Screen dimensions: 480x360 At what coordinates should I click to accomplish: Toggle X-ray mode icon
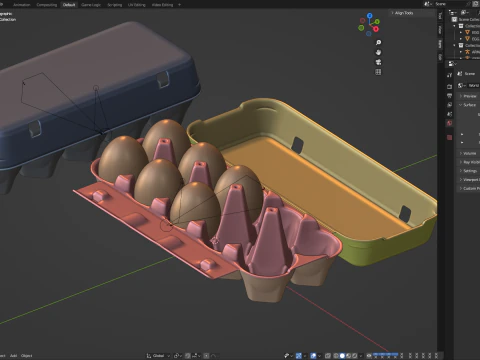(x=328, y=356)
